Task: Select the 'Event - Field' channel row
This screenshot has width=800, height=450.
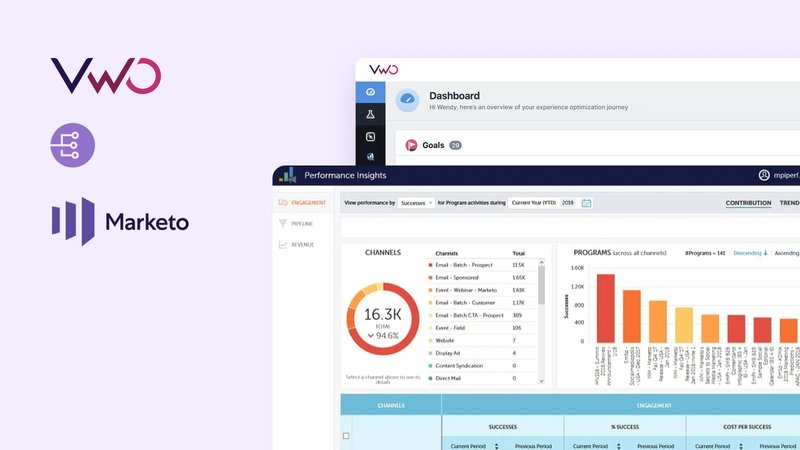Action: (482, 328)
